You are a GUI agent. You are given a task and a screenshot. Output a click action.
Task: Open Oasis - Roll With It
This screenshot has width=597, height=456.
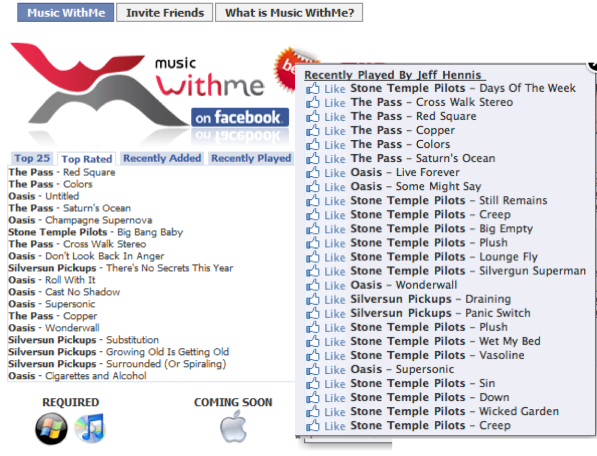pyautogui.click(x=52, y=280)
